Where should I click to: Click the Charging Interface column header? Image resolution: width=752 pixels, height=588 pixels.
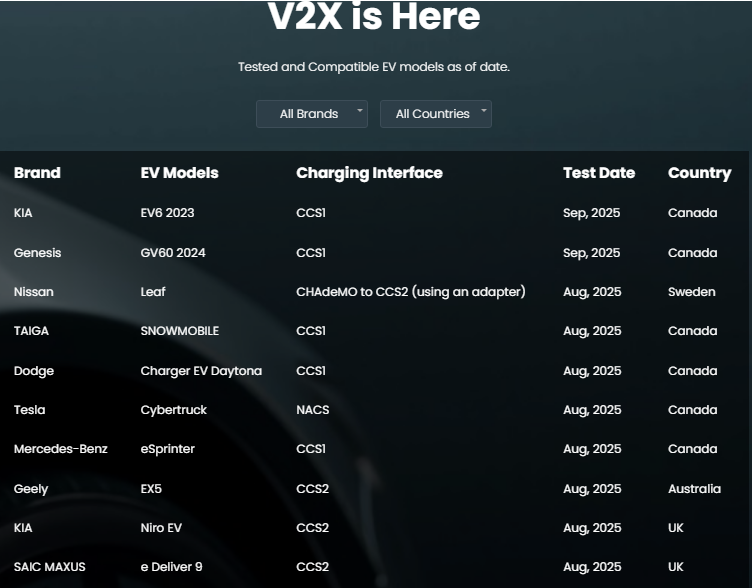(369, 173)
